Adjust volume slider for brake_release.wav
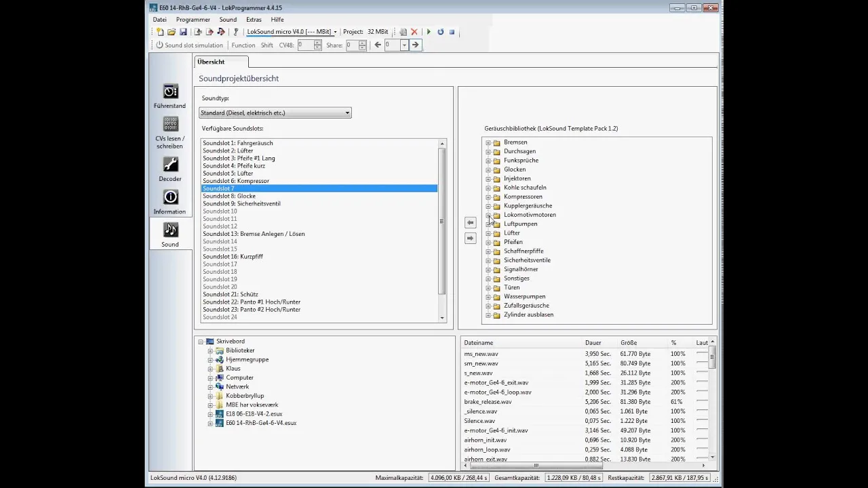 (x=703, y=402)
